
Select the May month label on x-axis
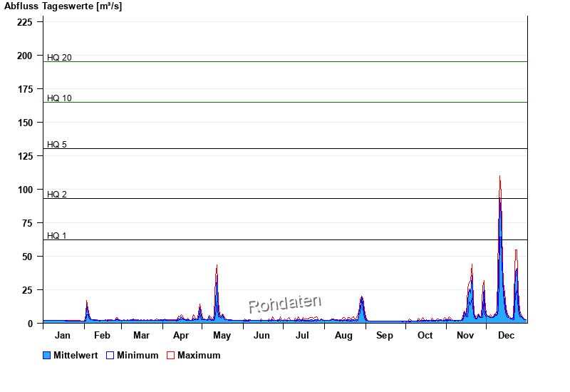coord(222,336)
